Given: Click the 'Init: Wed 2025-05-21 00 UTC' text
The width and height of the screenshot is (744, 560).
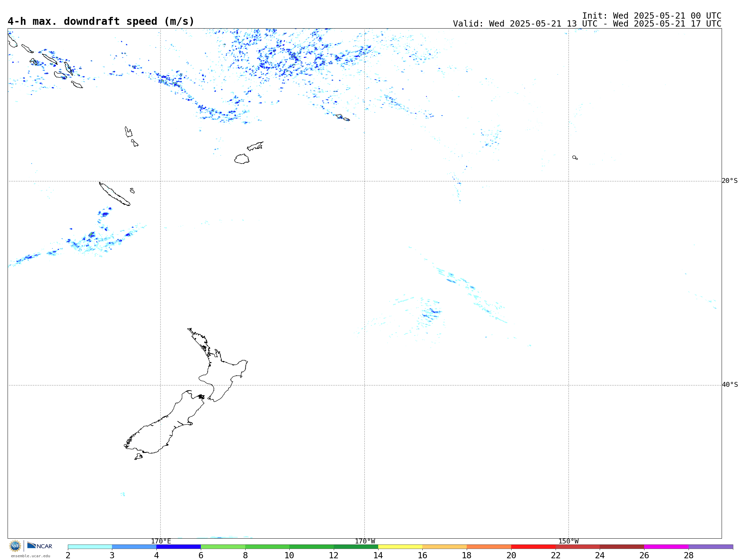Looking at the screenshot, I should [652, 16].
